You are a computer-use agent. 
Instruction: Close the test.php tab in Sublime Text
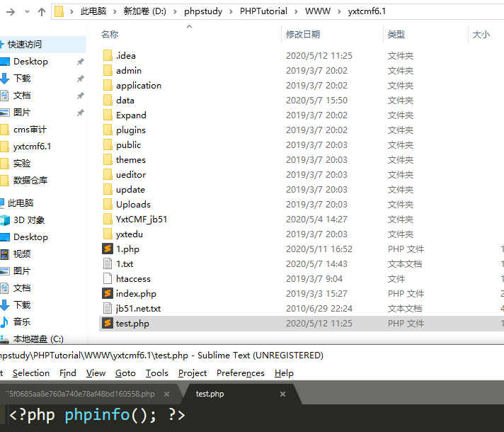click(x=282, y=394)
